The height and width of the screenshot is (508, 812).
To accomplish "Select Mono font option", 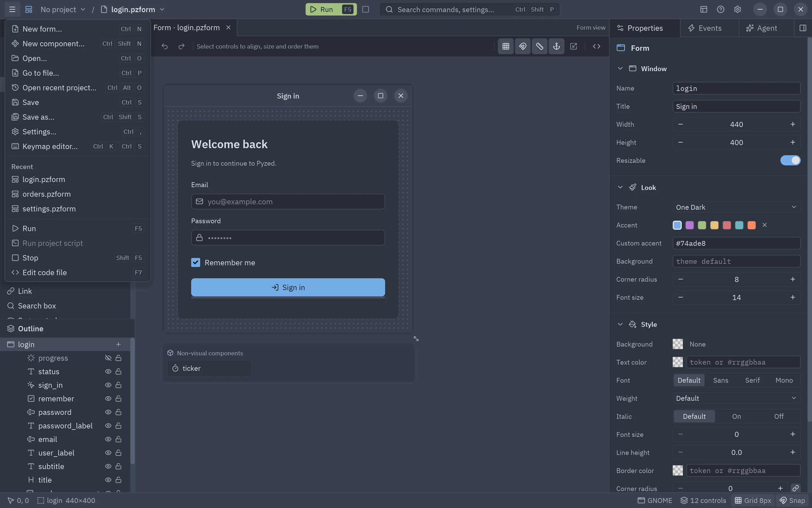I will pyautogui.click(x=784, y=380).
